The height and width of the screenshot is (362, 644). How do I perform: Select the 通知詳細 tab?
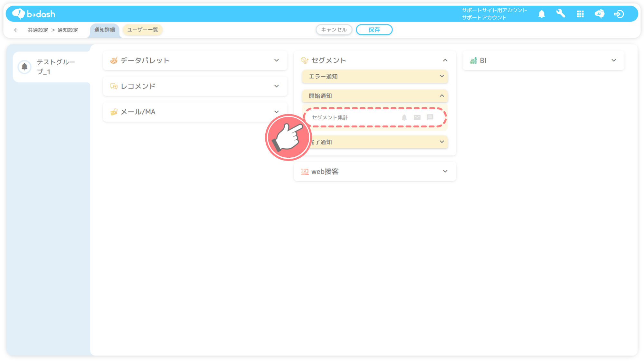[x=104, y=30]
